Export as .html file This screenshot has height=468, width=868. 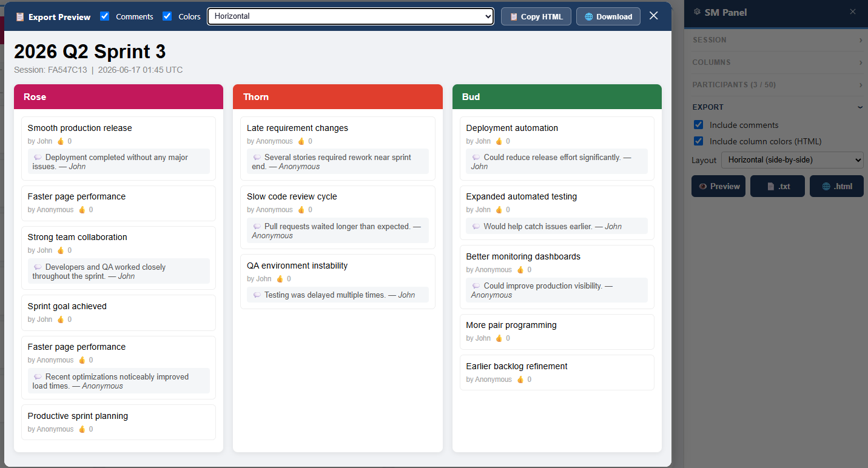pyautogui.click(x=836, y=186)
